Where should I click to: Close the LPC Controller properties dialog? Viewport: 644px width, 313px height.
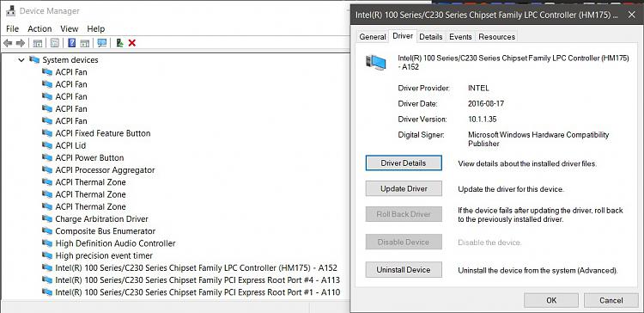(631, 15)
